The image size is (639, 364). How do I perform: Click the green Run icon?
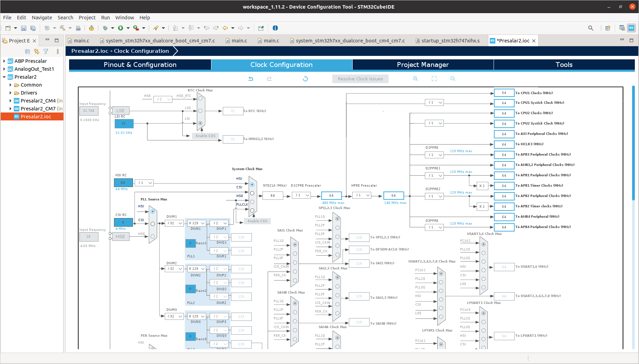(x=121, y=28)
